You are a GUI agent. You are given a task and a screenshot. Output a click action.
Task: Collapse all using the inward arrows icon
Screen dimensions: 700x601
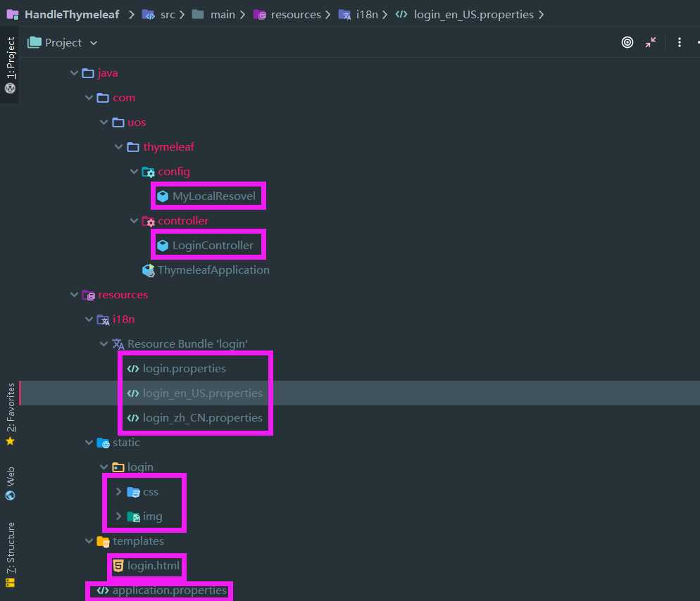click(x=651, y=42)
